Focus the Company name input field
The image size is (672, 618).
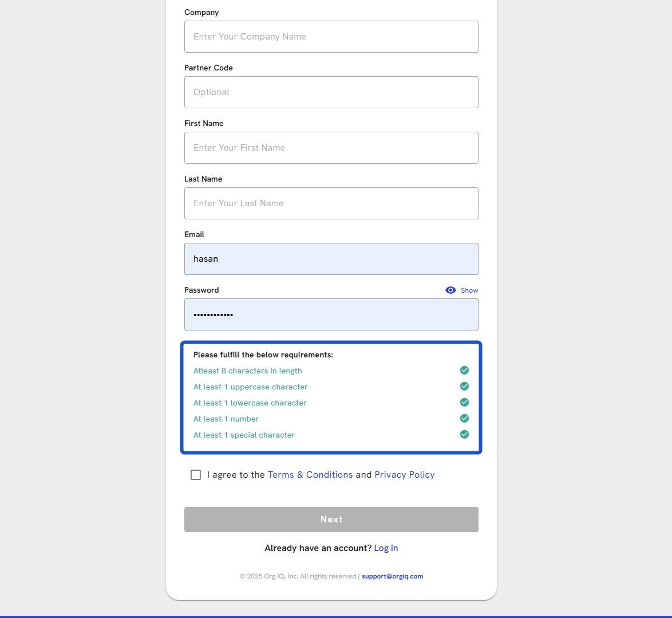331,37
